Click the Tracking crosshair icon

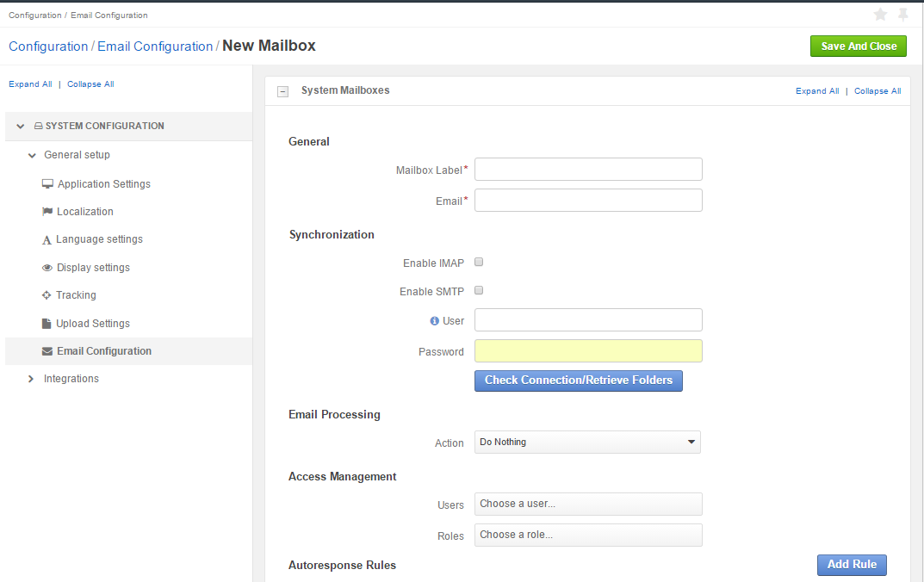[47, 295]
